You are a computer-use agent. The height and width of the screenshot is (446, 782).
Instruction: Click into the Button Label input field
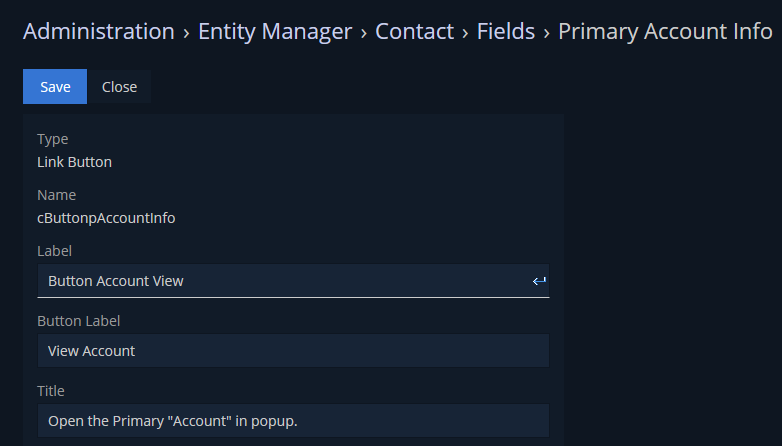click(293, 351)
